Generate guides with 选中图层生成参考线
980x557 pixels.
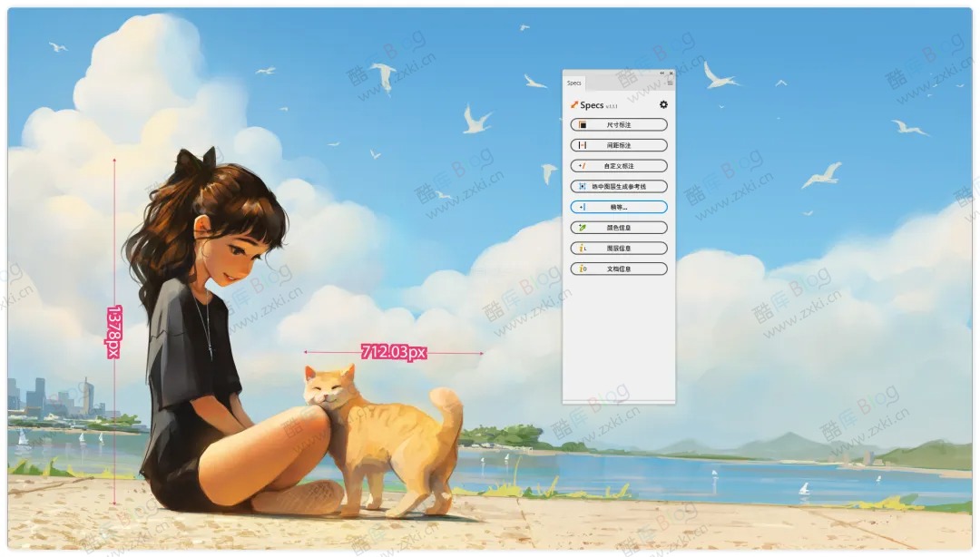[622, 185]
